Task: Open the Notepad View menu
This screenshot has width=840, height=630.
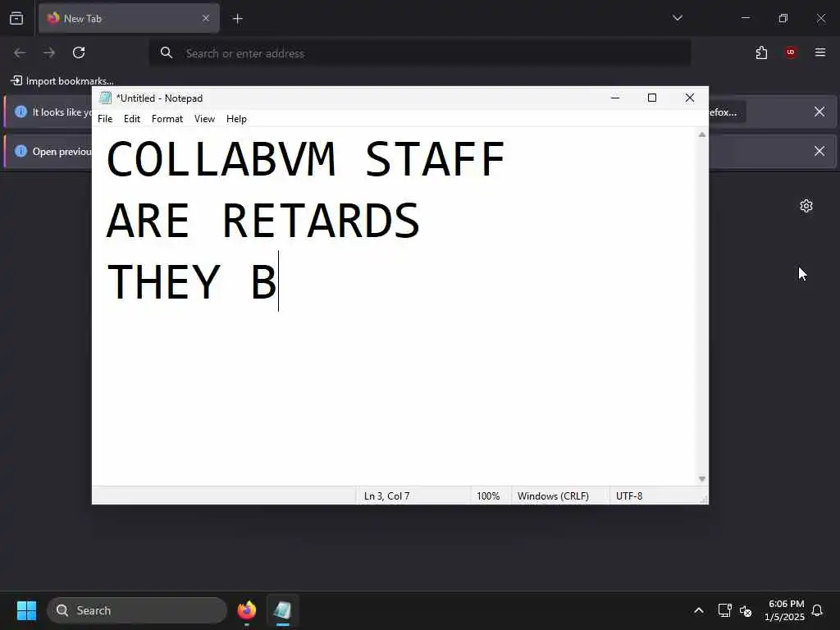Action: pyautogui.click(x=204, y=119)
